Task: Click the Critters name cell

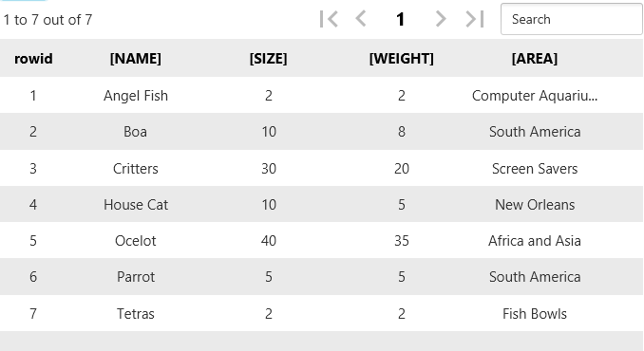Action: coord(136,169)
